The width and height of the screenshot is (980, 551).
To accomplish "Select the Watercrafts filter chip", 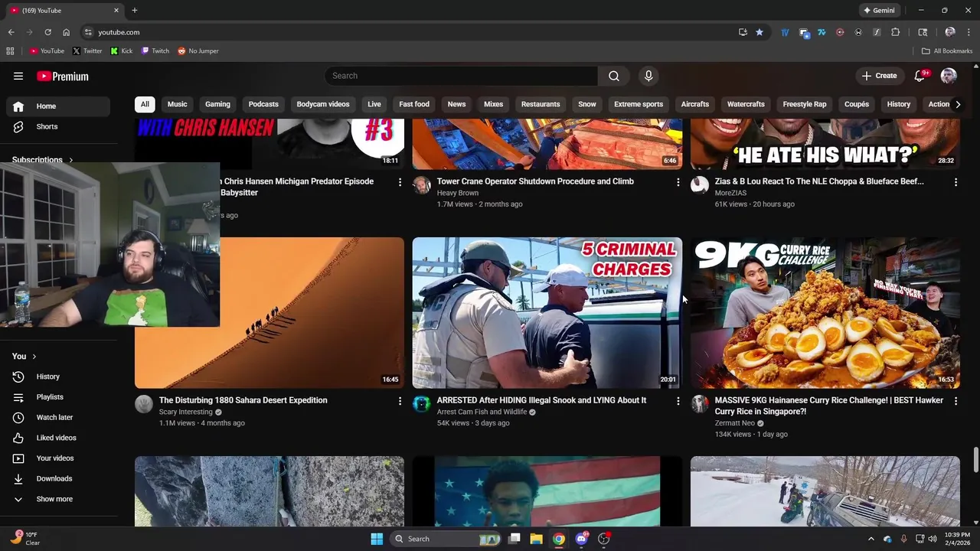I will pyautogui.click(x=746, y=104).
